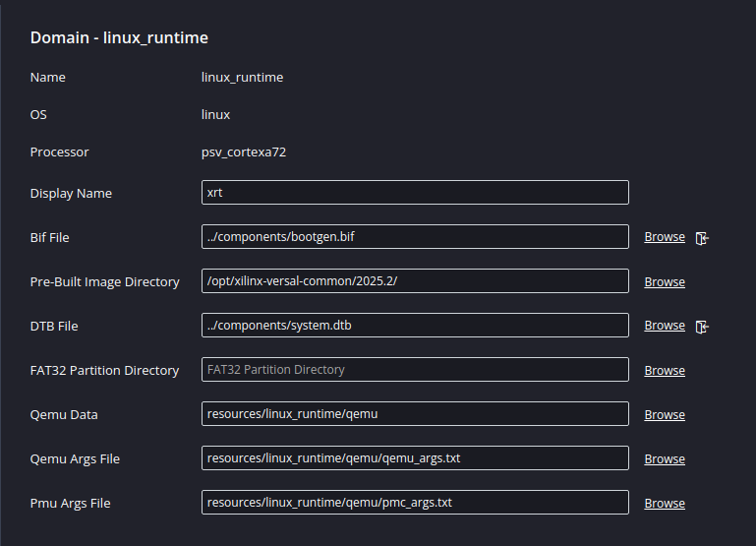
Task: Select Browse for Pmu Args File
Action: point(665,503)
